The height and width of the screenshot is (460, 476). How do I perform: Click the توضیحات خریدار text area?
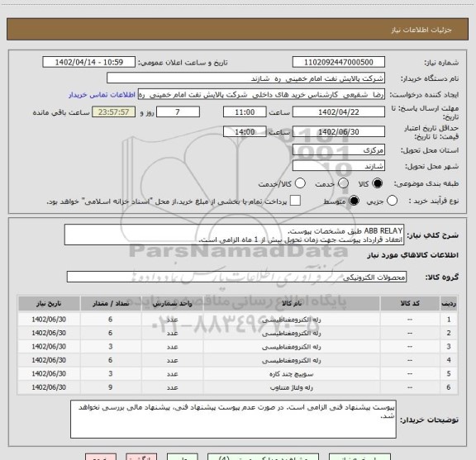233,420
